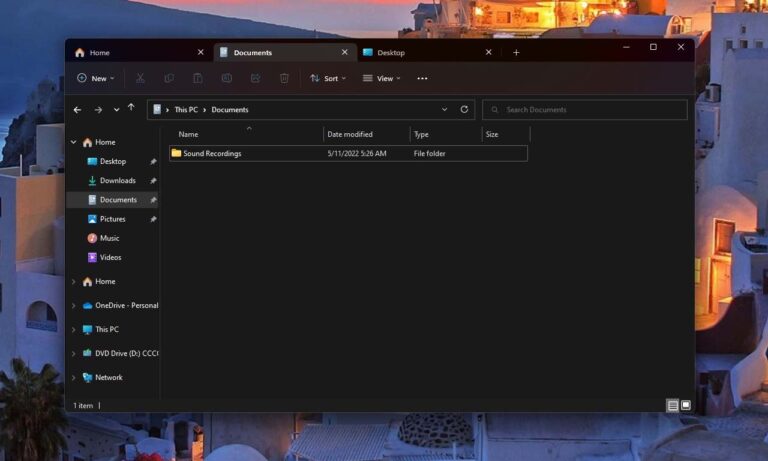Click the 5/11/2022 5:26 AM date cell

pyautogui.click(x=357, y=153)
